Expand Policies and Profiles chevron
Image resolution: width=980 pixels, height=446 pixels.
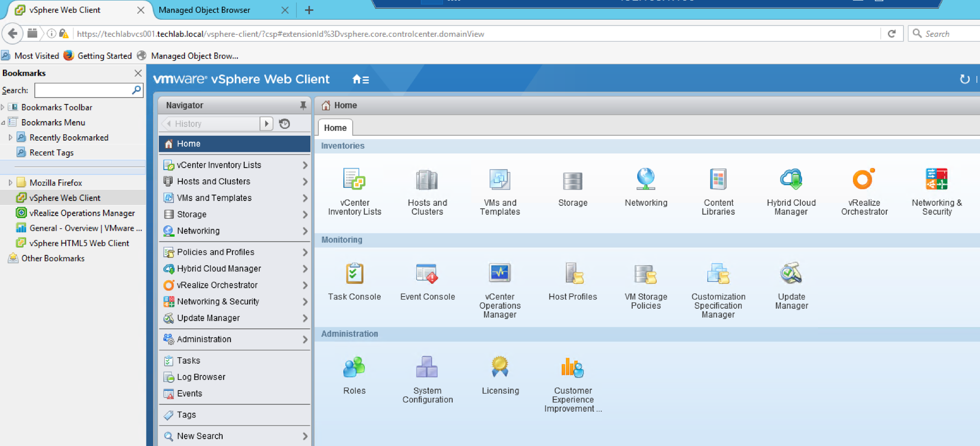pyautogui.click(x=305, y=252)
